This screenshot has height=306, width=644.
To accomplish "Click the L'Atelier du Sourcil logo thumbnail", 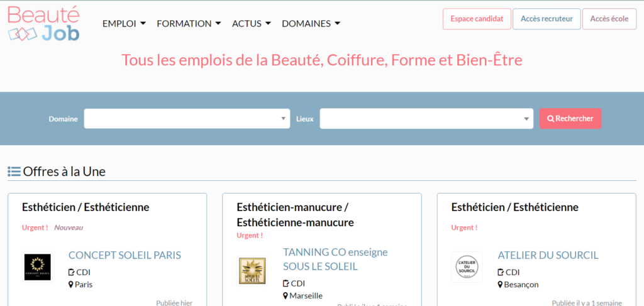I will coord(467,267).
